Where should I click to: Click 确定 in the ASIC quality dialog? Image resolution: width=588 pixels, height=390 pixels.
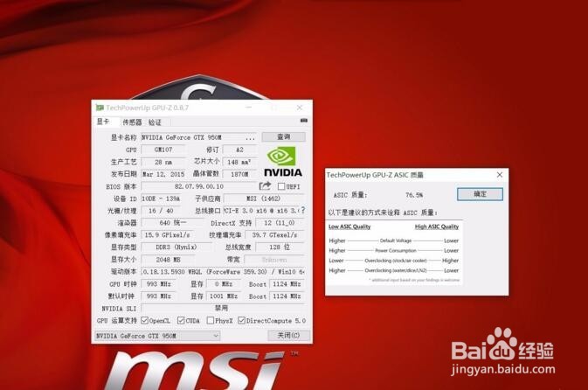click(480, 194)
